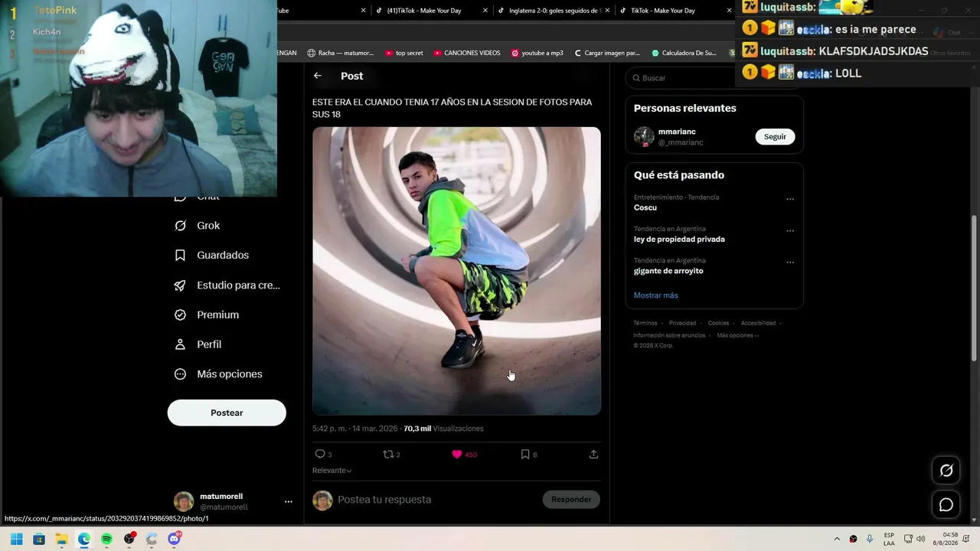Click the Responder button

click(571, 500)
